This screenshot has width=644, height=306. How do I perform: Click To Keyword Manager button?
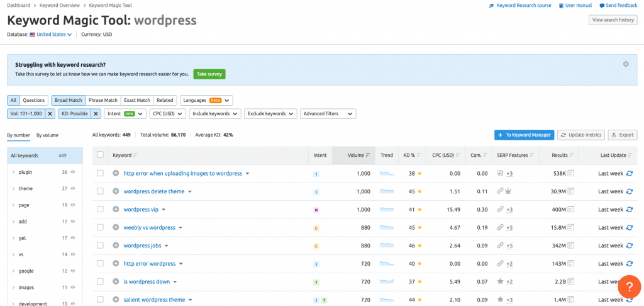(525, 135)
